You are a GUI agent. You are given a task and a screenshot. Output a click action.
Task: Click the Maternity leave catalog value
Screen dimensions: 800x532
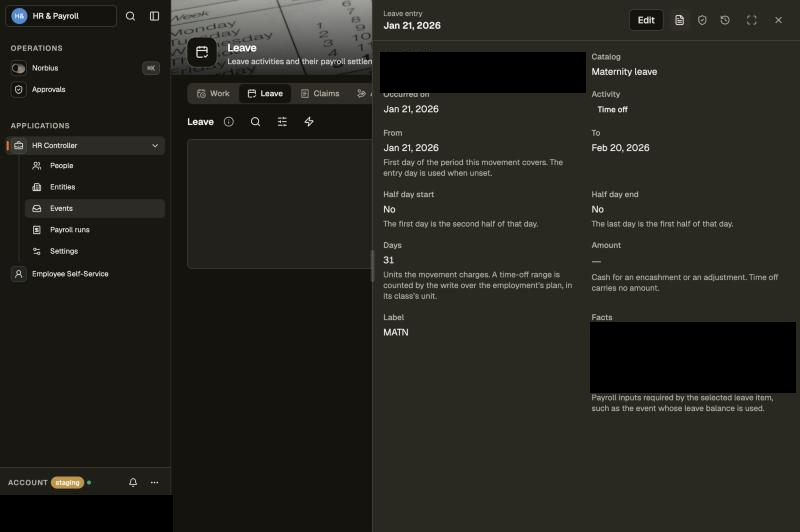624,72
